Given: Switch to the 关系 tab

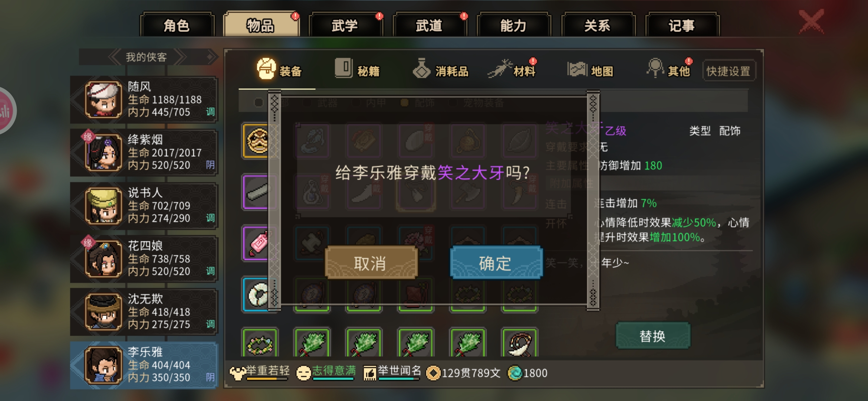Looking at the screenshot, I should click(x=597, y=25).
